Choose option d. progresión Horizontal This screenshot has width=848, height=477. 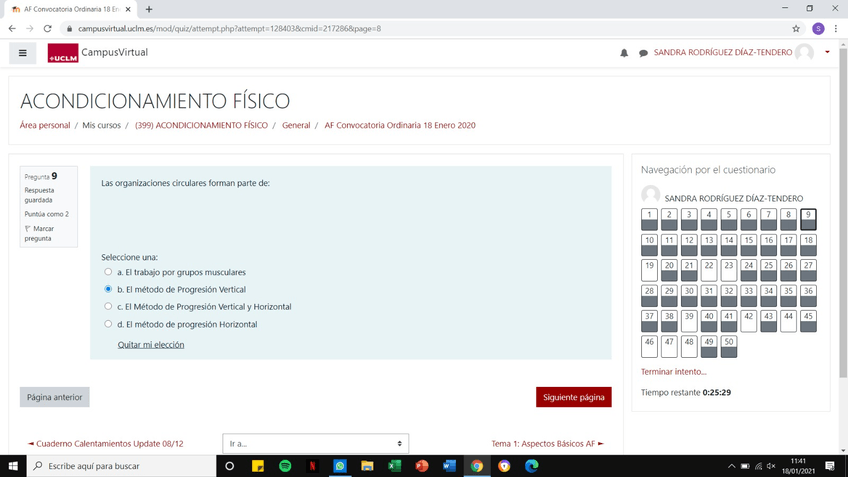pos(108,324)
